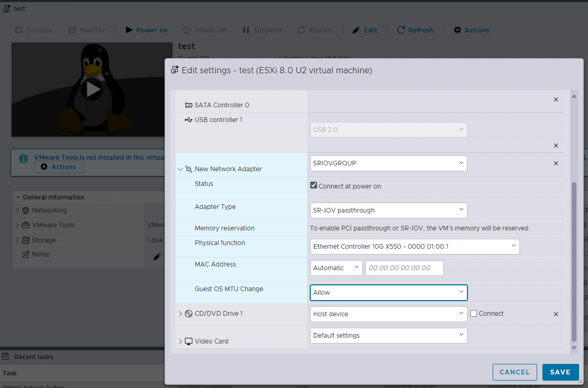This screenshot has height=388, width=588.
Task: Open the Monitor toolbar item
Action: click(86, 30)
